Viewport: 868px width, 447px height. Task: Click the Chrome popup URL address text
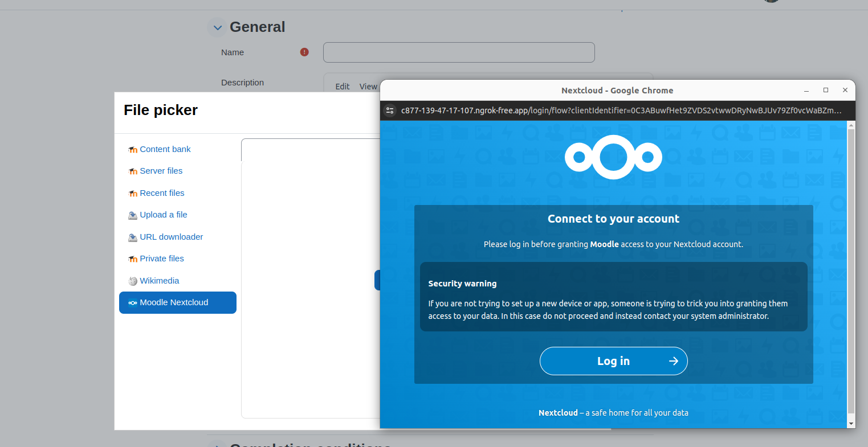[621, 110]
